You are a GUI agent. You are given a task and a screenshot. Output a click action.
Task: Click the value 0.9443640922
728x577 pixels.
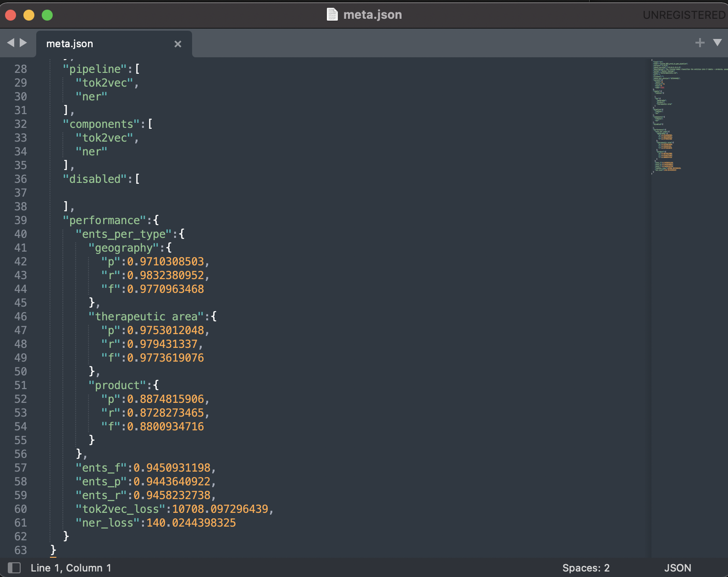[x=172, y=482]
